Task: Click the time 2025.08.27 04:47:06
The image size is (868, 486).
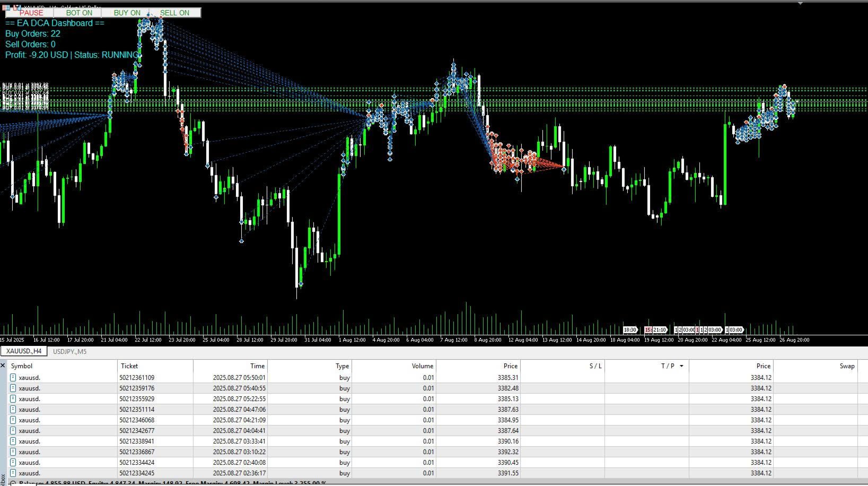Action: [239, 410]
